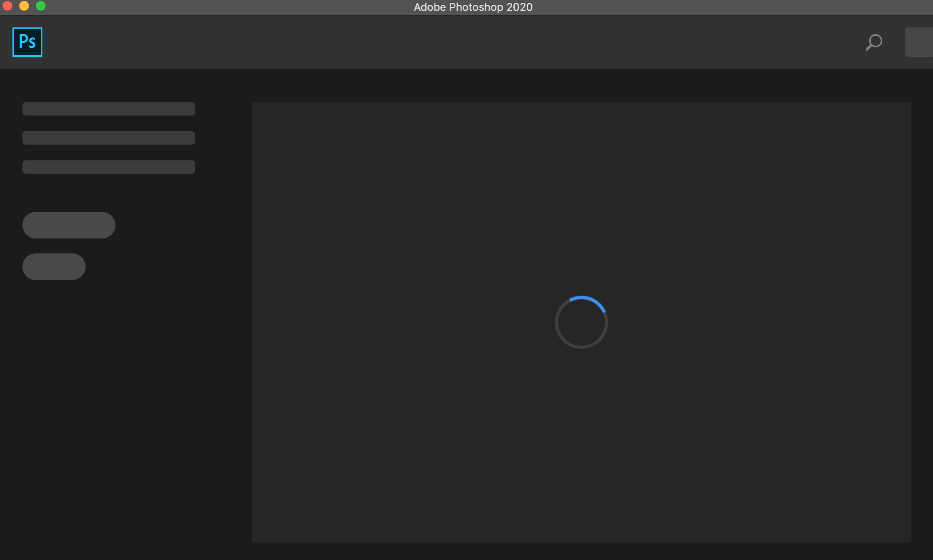Select the third sidebar placeholder bar
This screenshot has height=560, width=933.
point(109,167)
